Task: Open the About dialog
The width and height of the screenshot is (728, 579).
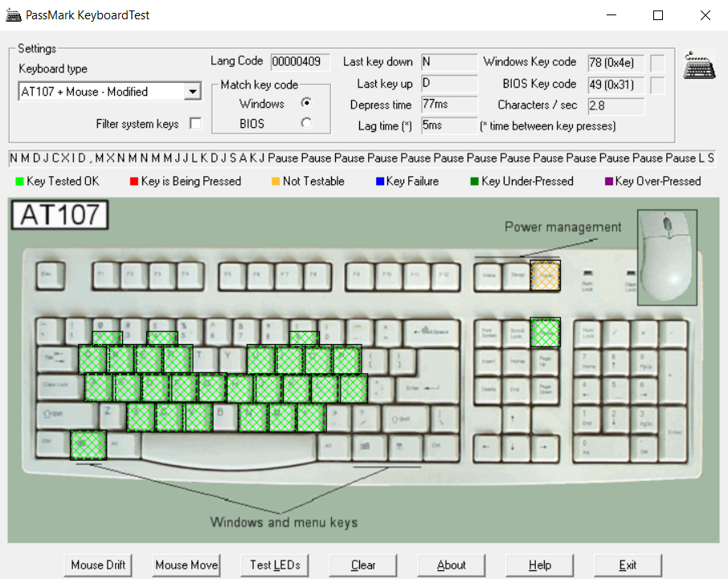Action: (452, 565)
